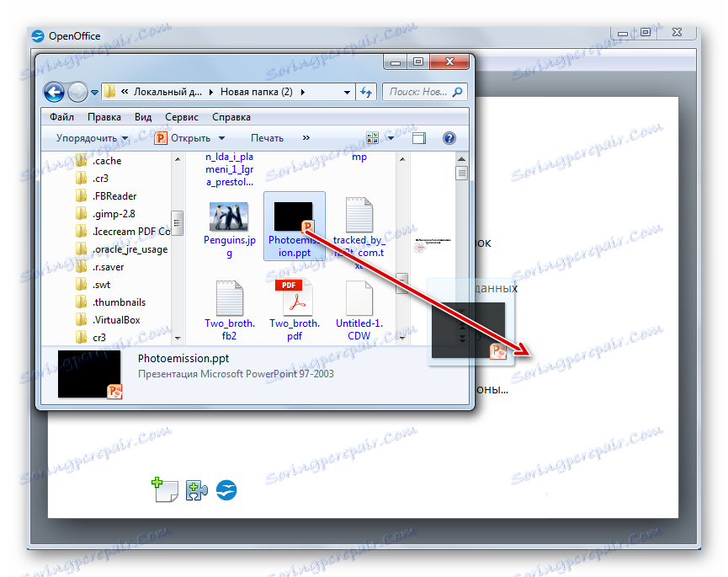Image resolution: width=728 pixels, height=577 pixels.
Task: Click the file list scroll up arrow
Action: (402, 159)
